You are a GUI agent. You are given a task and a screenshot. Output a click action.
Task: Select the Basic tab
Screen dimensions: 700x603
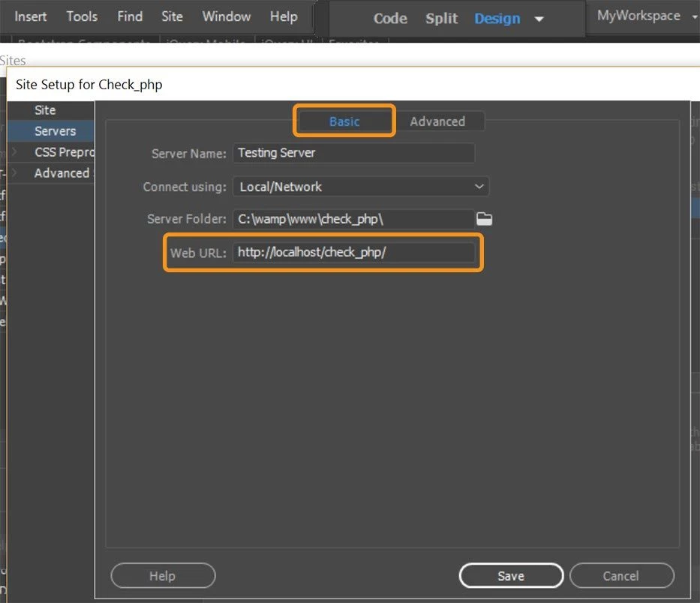[344, 121]
